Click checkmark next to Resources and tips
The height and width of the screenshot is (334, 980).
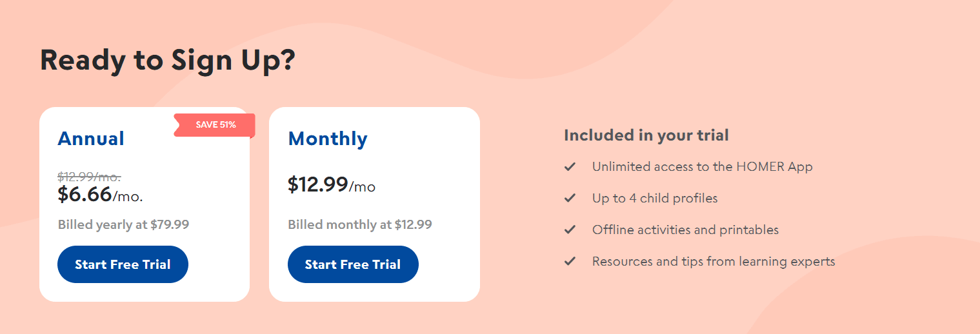[570, 262]
